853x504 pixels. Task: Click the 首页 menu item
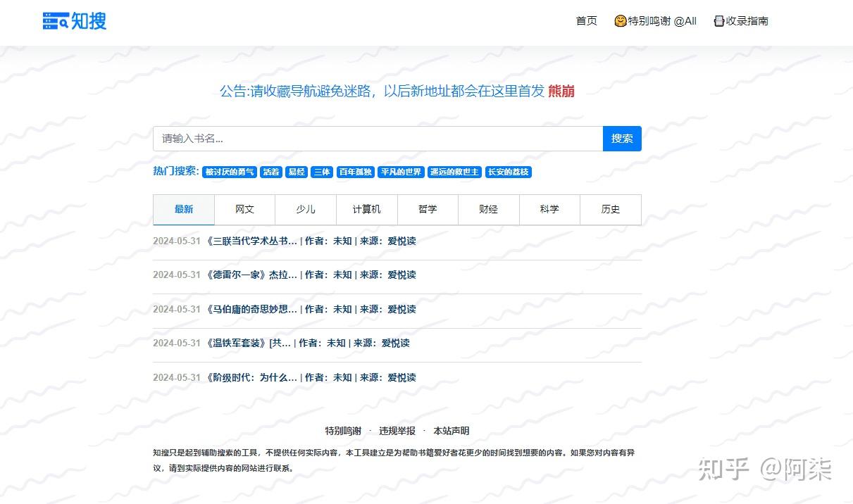(x=586, y=20)
